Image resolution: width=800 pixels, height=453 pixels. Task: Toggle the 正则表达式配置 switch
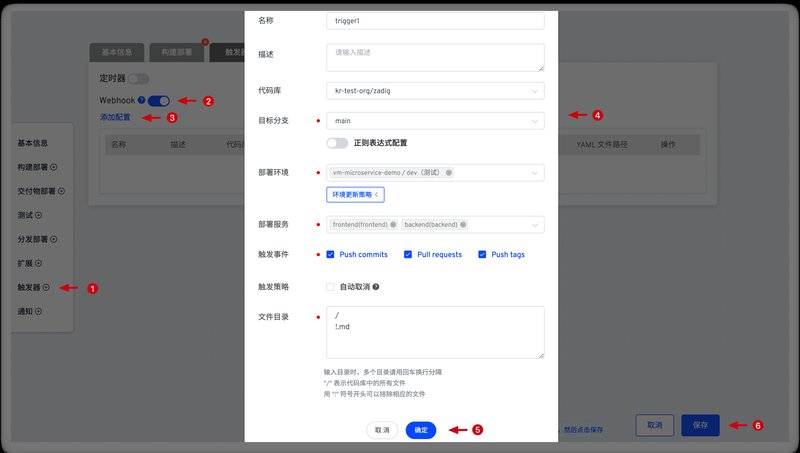337,143
